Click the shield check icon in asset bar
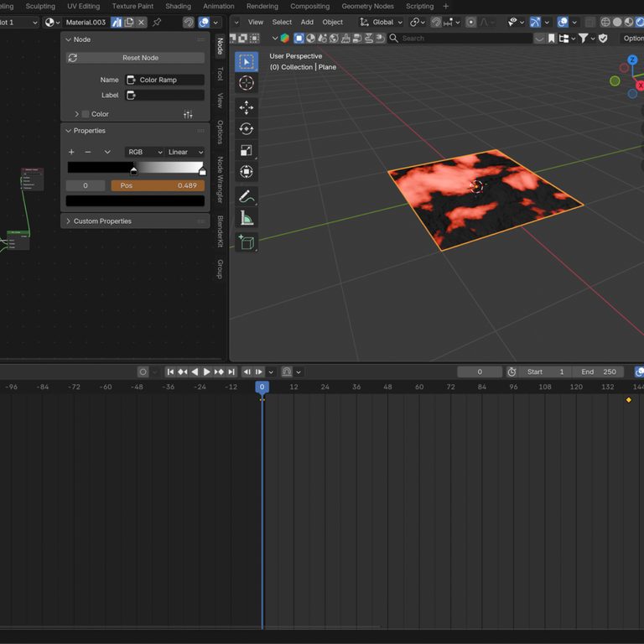644x644 pixels. point(603,39)
